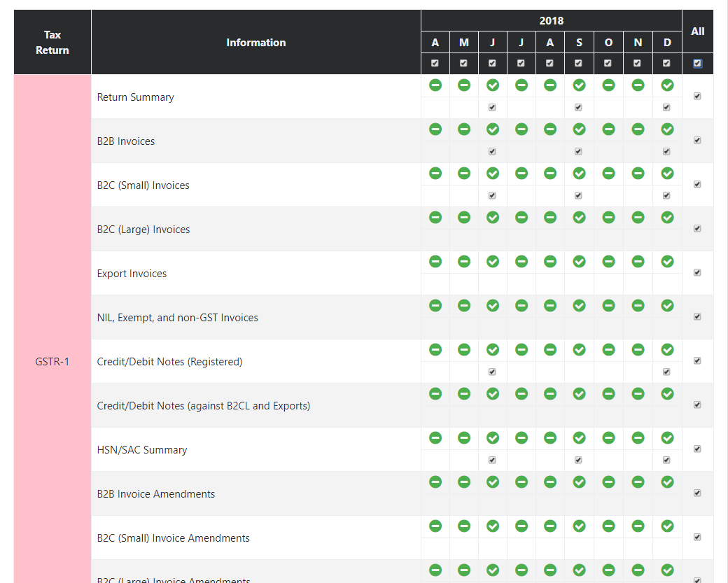The image size is (728, 583).
Task: Toggle All checkbox for B2B Invoice Amendments row
Action: pos(697,493)
